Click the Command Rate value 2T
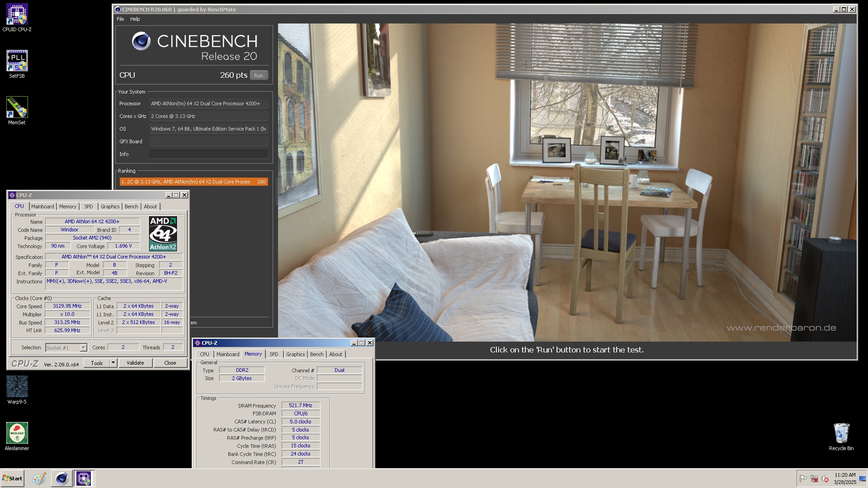868x488 pixels. [301, 462]
